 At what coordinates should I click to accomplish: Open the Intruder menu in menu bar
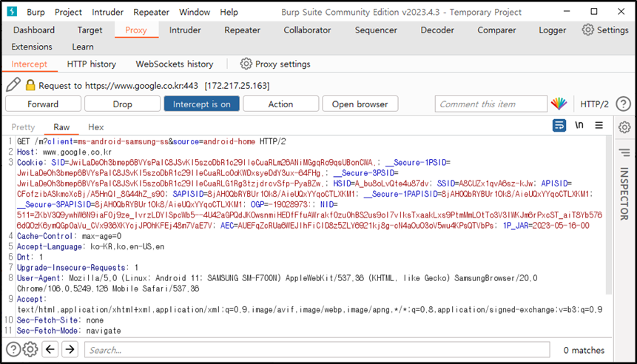point(108,12)
